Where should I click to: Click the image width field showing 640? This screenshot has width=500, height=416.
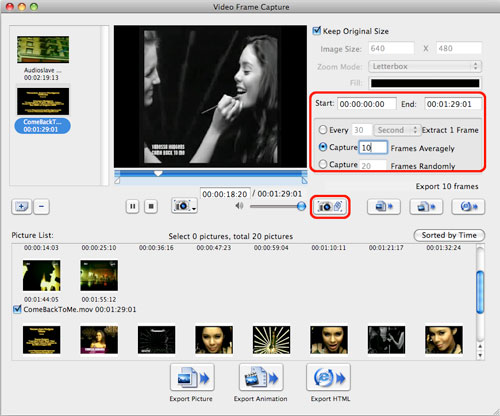tap(391, 49)
